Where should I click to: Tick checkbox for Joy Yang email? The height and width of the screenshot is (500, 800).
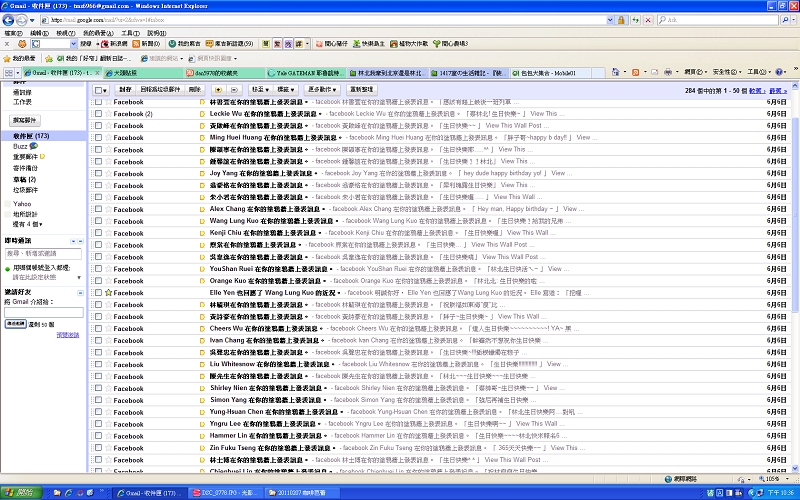point(98,173)
